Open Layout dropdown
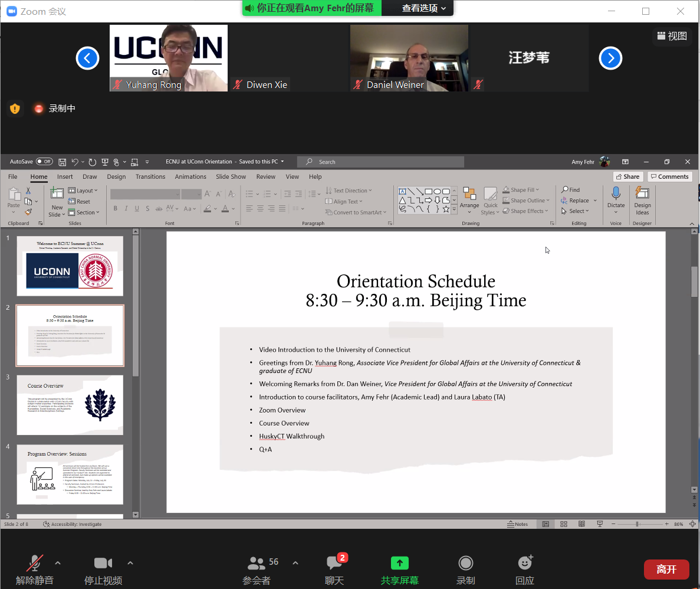This screenshot has height=589, width=700. pos(83,191)
